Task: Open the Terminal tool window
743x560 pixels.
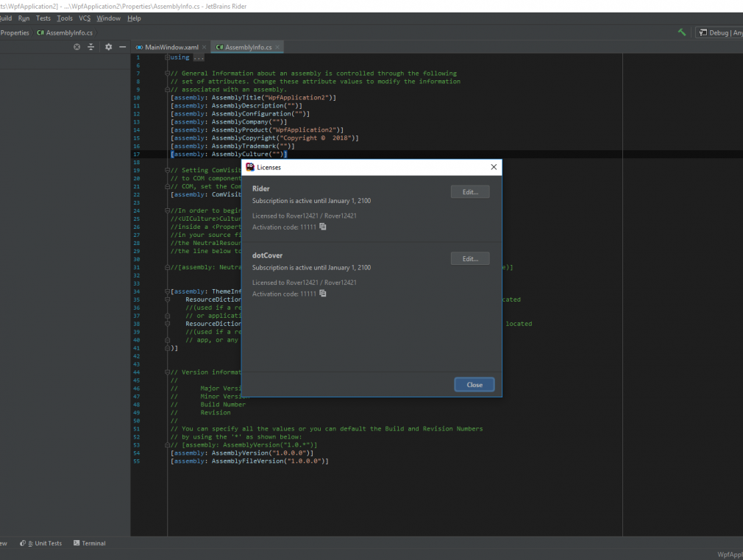Action: [90, 543]
